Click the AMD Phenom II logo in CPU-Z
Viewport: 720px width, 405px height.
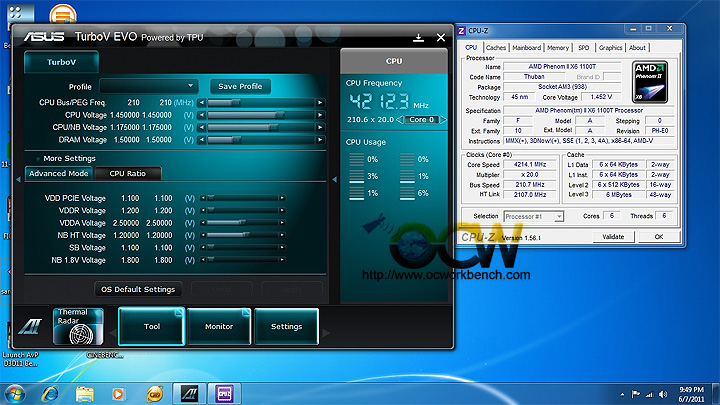point(650,82)
